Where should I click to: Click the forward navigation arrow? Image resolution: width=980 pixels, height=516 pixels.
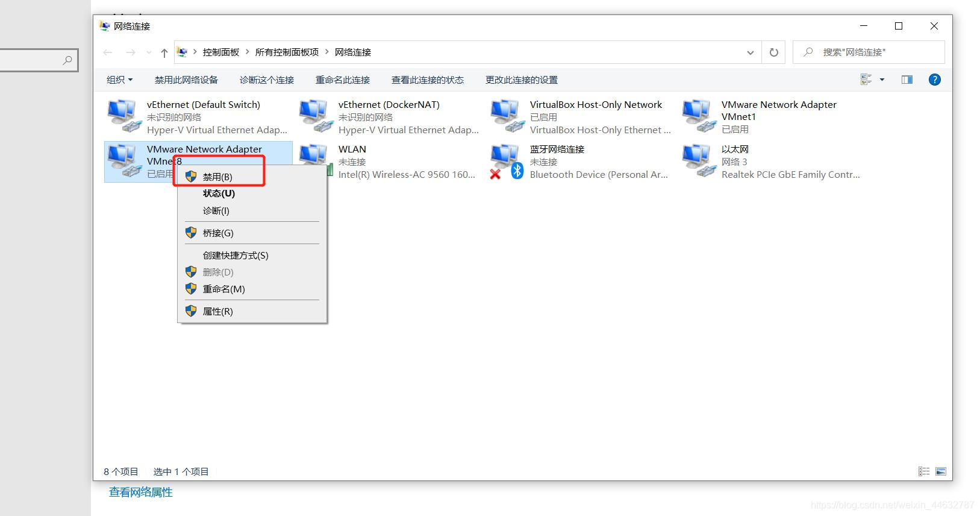[130, 52]
